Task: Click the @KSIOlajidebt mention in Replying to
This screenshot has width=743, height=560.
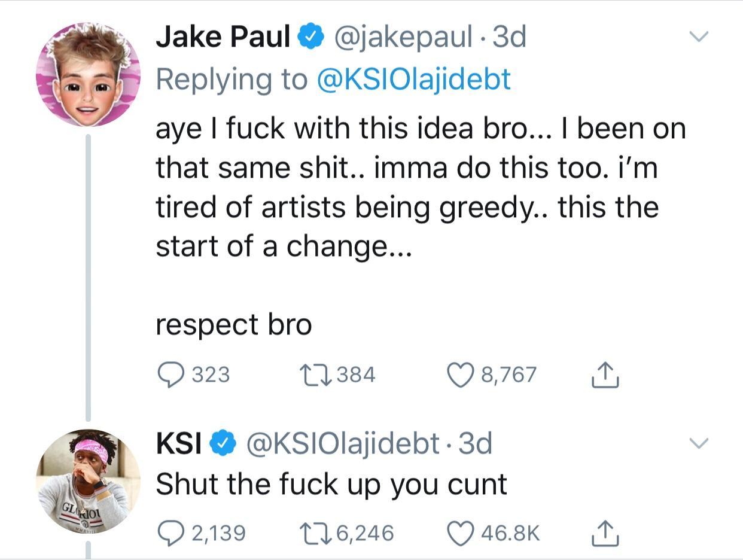Action: point(413,79)
